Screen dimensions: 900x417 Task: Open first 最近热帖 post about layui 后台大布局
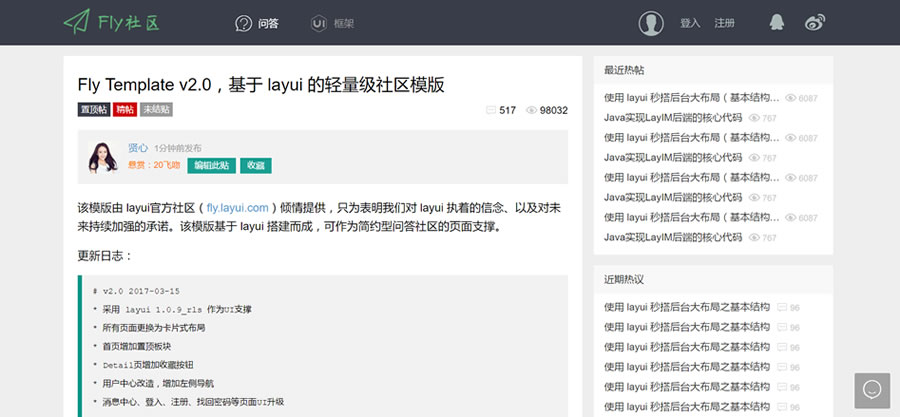[692, 98]
